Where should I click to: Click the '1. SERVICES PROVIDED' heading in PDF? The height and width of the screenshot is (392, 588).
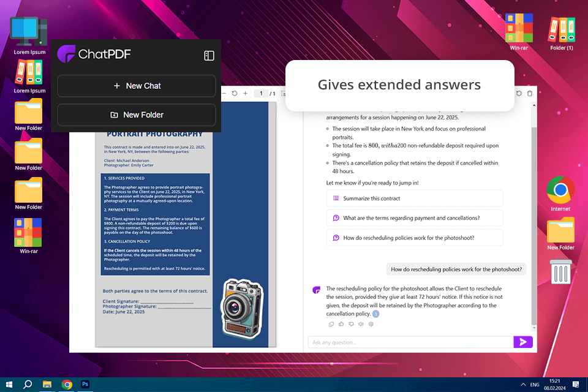124,178
